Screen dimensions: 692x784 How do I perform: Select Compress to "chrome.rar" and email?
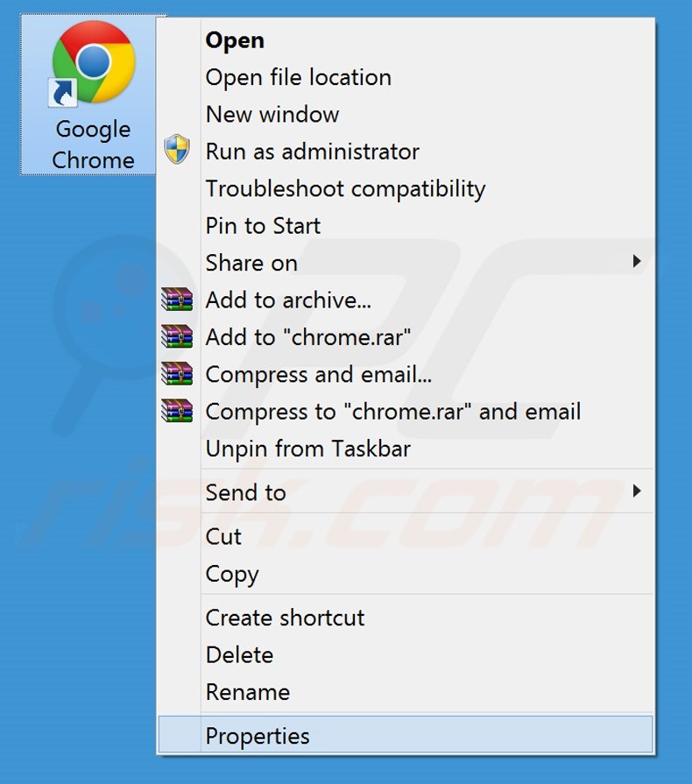(406, 412)
